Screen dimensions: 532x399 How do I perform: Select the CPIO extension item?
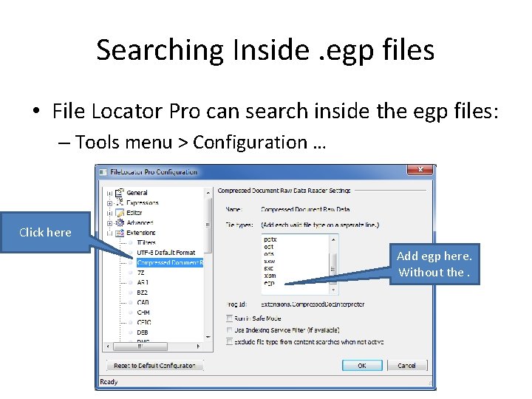tap(144, 322)
